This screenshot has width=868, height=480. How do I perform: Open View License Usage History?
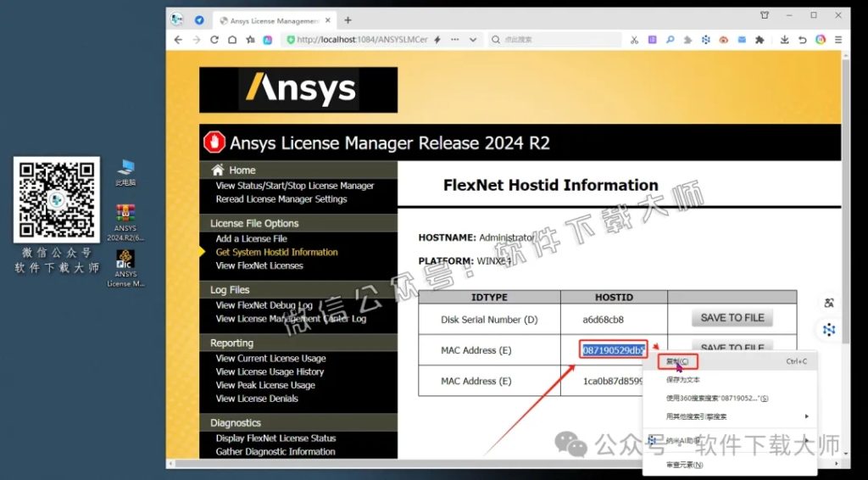pyautogui.click(x=270, y=372)
